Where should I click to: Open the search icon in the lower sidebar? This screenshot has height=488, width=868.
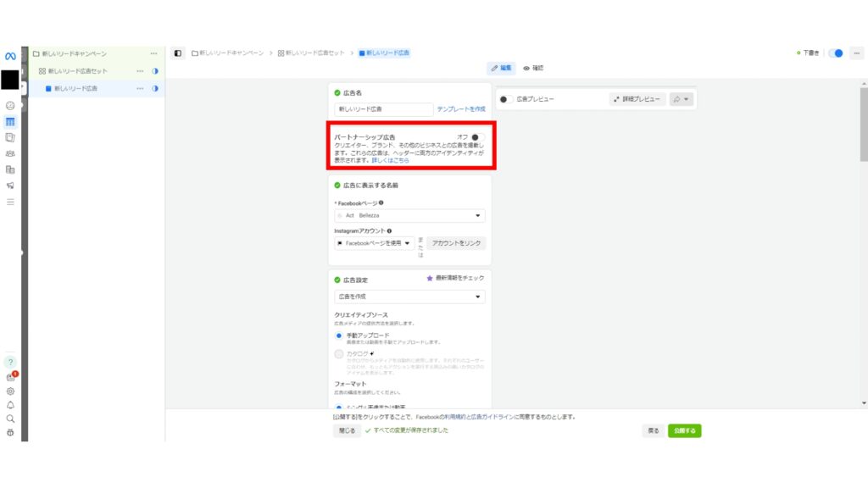[10, 419]
